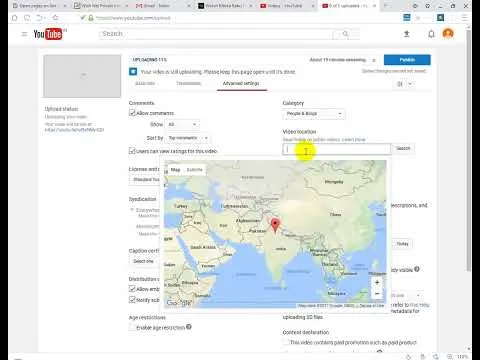Zoom out on the map
Screen dimensions: 480x360
point(377,294)
